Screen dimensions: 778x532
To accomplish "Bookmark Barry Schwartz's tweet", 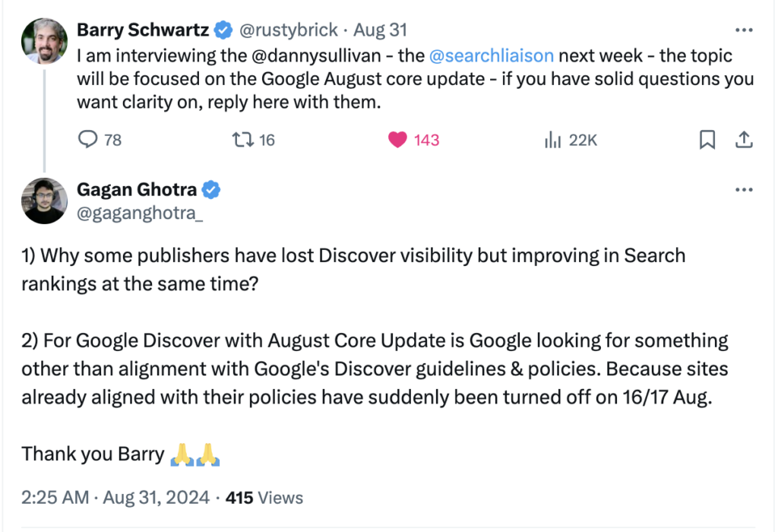I will [707, 140].
